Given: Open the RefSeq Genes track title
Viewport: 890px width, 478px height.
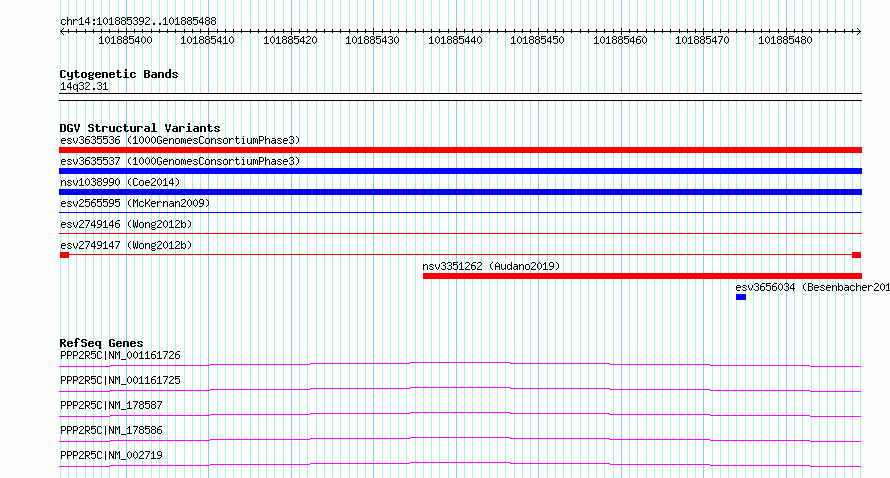Looking at the screenshot, I should click(x=102, y=343).
